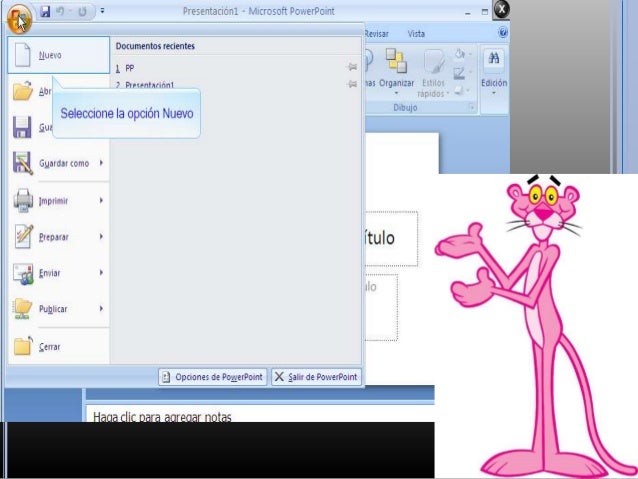Open the Estilos rápidos gallery
Screen dimensions: 638x479
(x=433, y=73)
